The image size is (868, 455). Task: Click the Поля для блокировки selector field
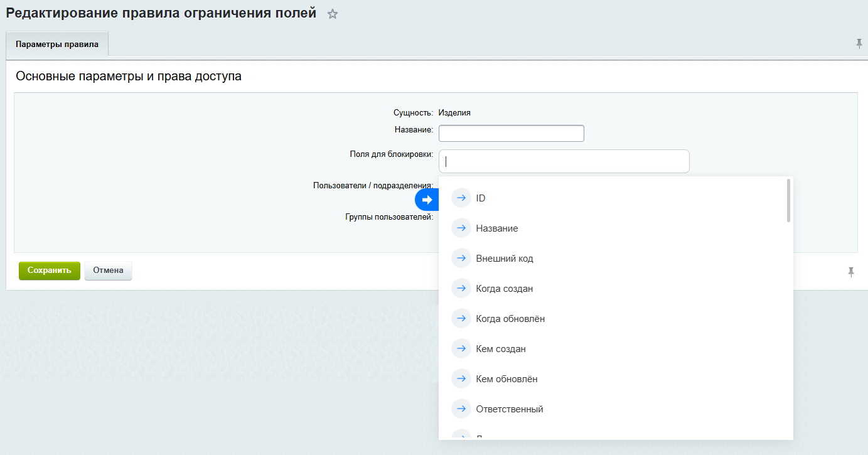(564, 161)
